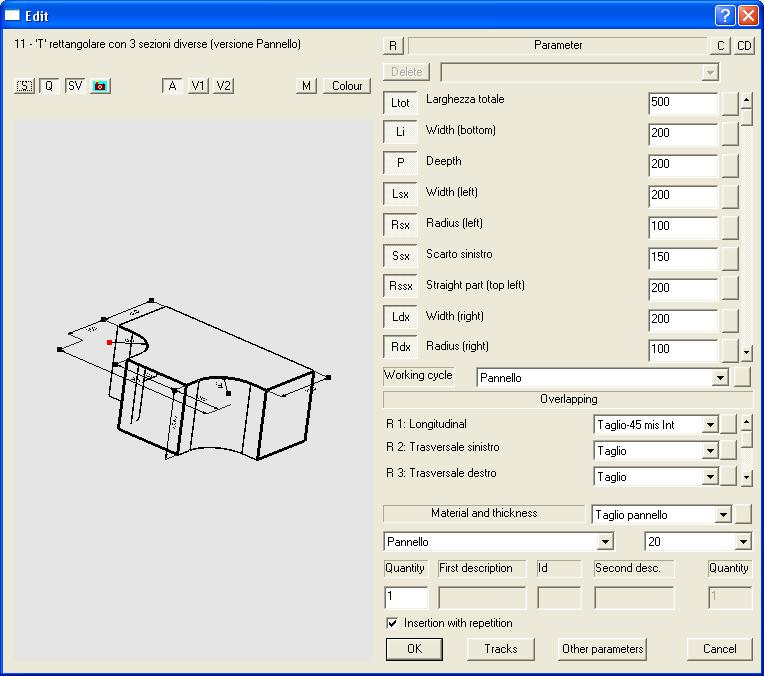The image size is (764, 676).
Task: Click the A toolbar button
Action: click(x=172, y=86)
